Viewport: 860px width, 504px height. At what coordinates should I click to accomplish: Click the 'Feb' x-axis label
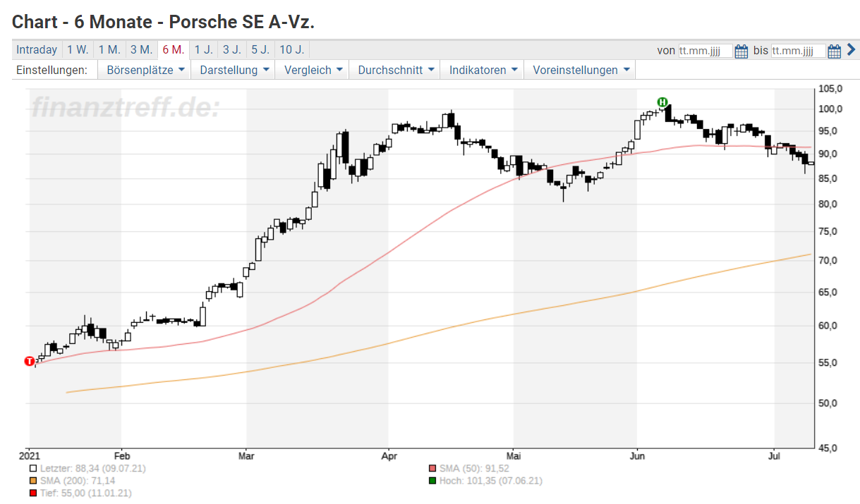(x=121, y=455)
